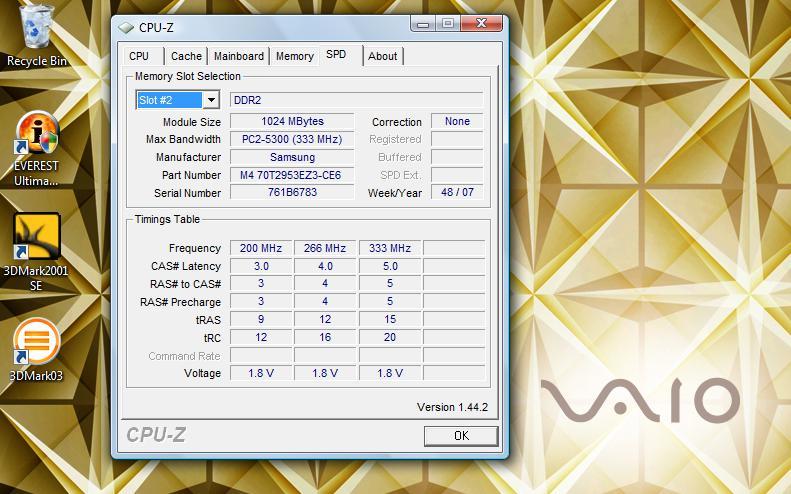Viewport: 791px width, 494px height.
Task: Switch to the Cache tab
Action: (186, 56)
